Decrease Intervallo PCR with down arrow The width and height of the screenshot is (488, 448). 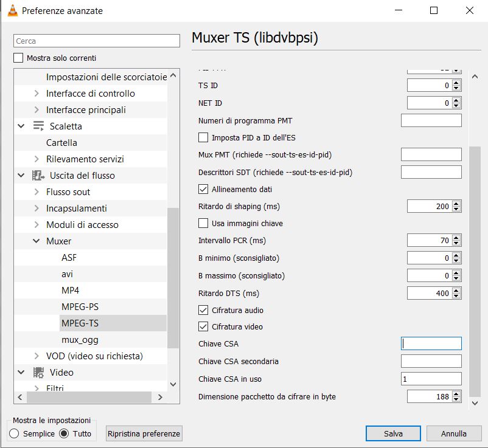coord(456,243)
